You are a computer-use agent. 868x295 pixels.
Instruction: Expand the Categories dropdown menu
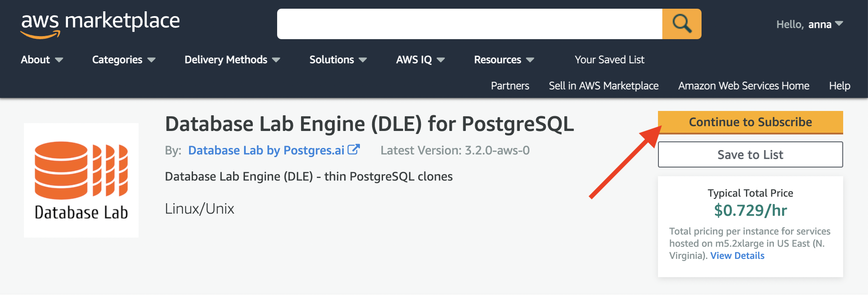click(x=124, y=60)
